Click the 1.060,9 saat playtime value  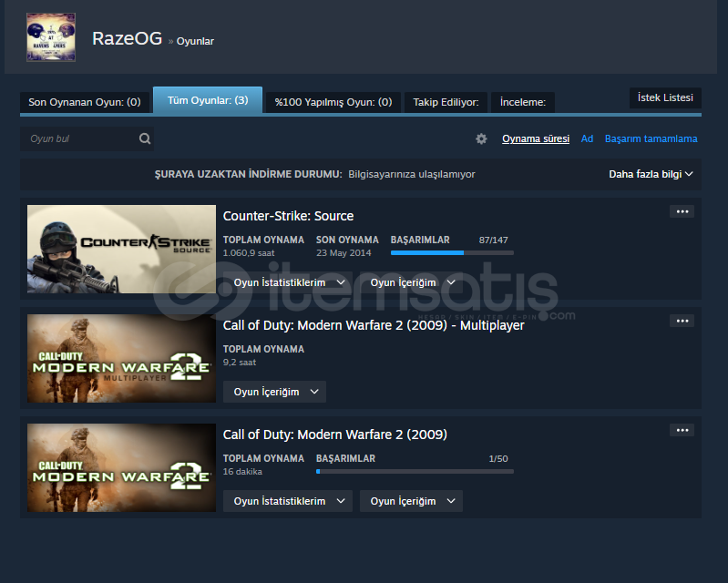249,253
